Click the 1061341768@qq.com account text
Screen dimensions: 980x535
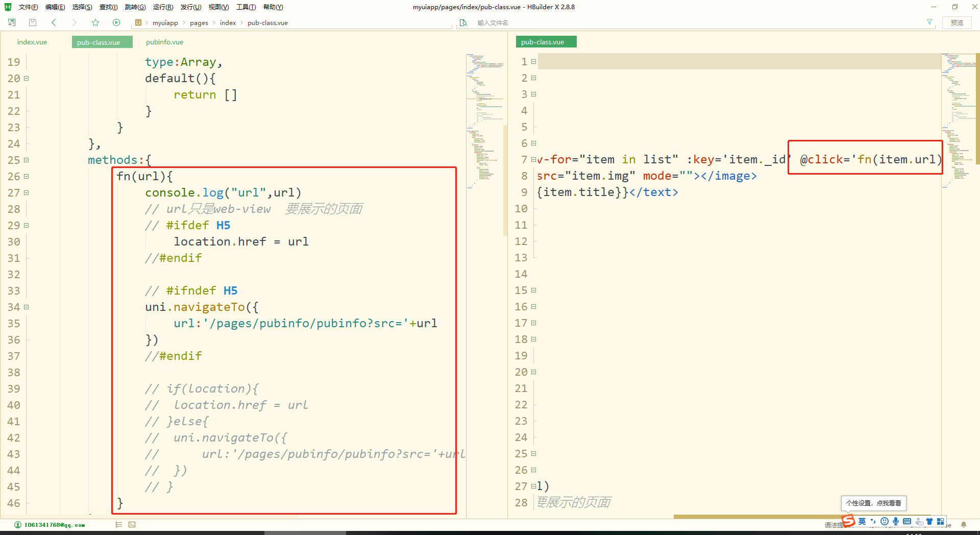[x=55, y=525]
